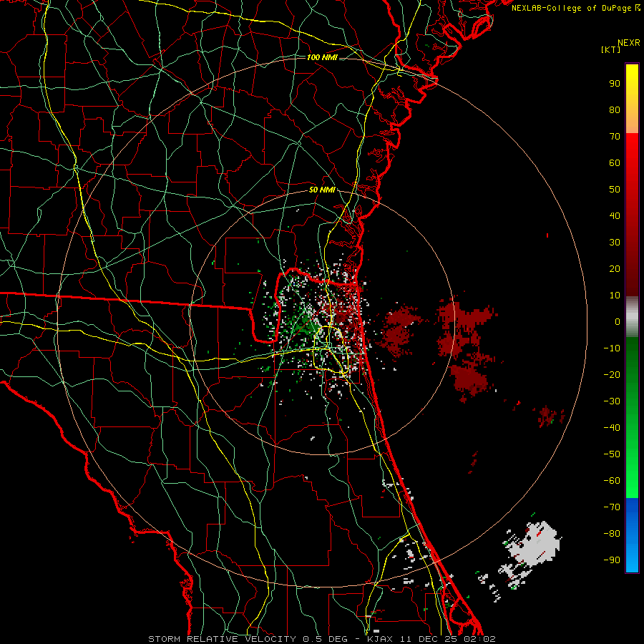Screen dimensions: 644x644
Task: Click the 100 NMI range ring label
Action: pyautogui.click(x=322, y=57)
